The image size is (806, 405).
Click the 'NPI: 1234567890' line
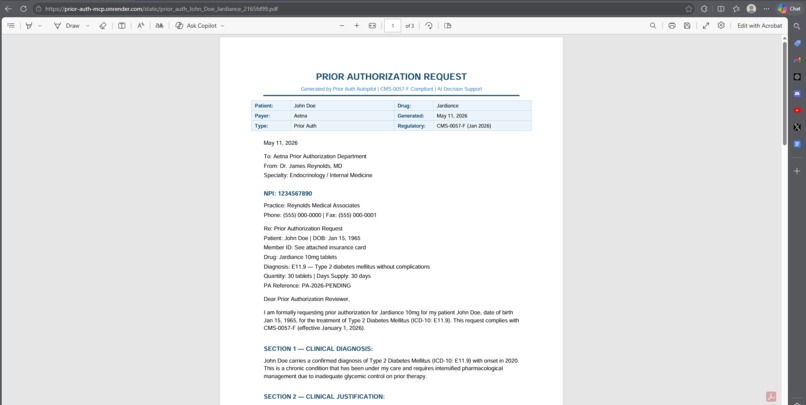(x=288, y=194)
